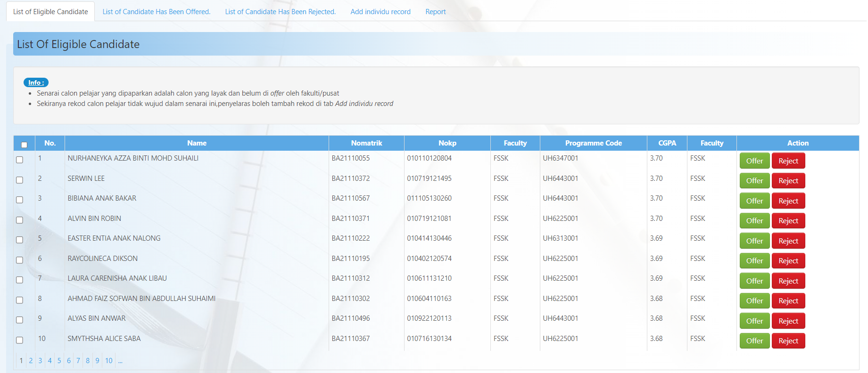Offer a place to ALYAS BIN ANWAR
This screenshot has height=373, width=868.
pyautogui.click(x=754, y=321)
